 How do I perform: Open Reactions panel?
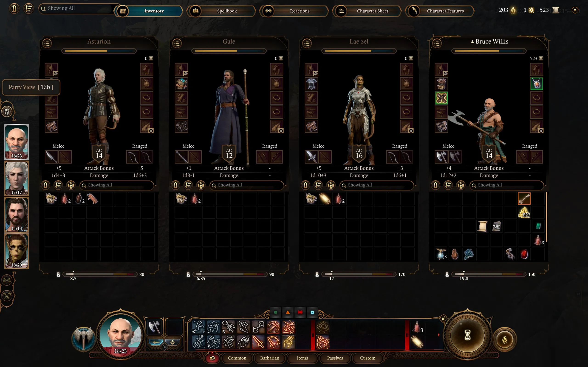coord(299,10)
